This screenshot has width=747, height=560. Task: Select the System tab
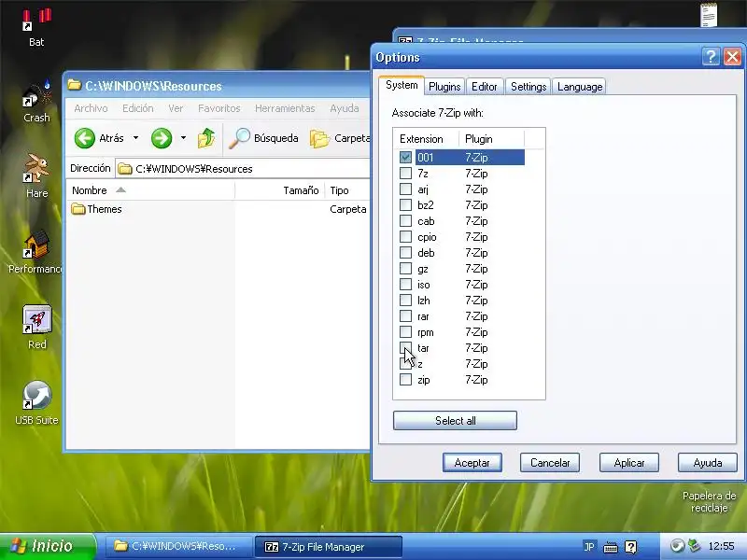[402, 85]
